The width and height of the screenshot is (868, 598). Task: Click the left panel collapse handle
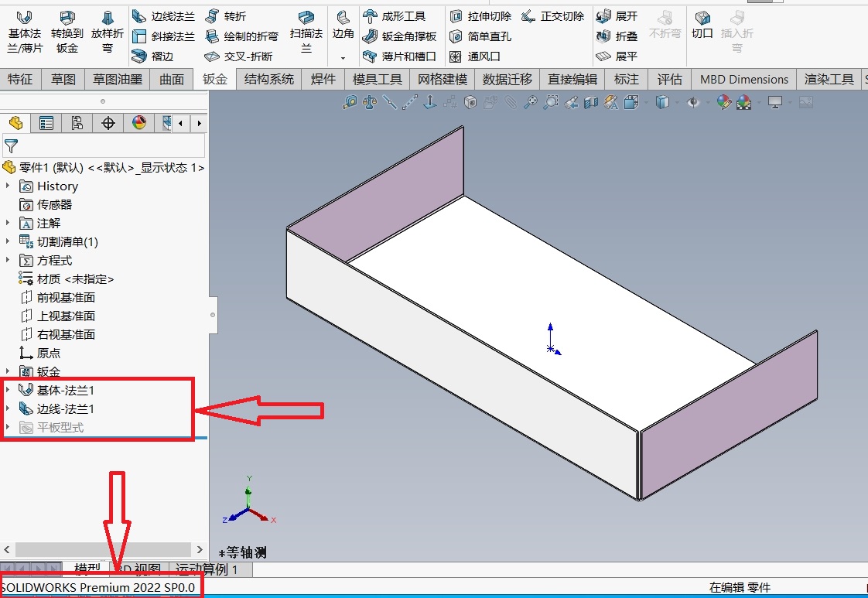coord(213,315)
